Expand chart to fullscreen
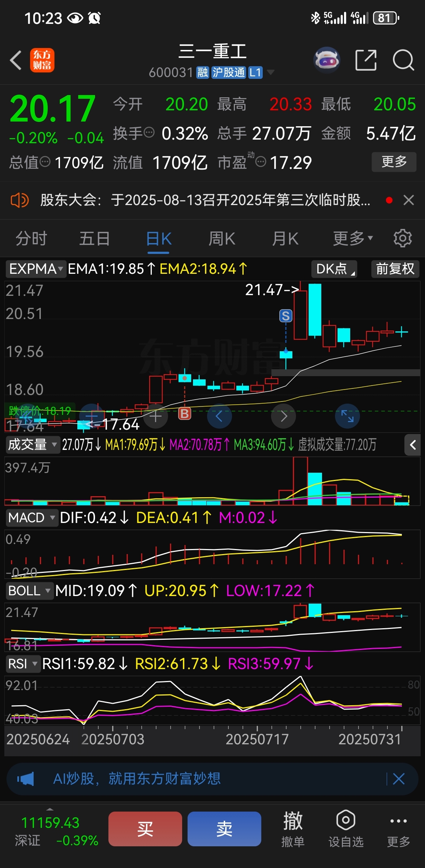The image size is (425, 868). (x=347, y=416)
